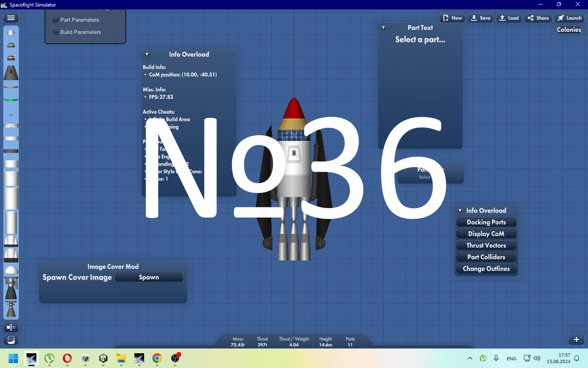The width and height of the screenshot is (588, 368).
Task: Toggle Part Parameters option
Action: coord(76,20)
